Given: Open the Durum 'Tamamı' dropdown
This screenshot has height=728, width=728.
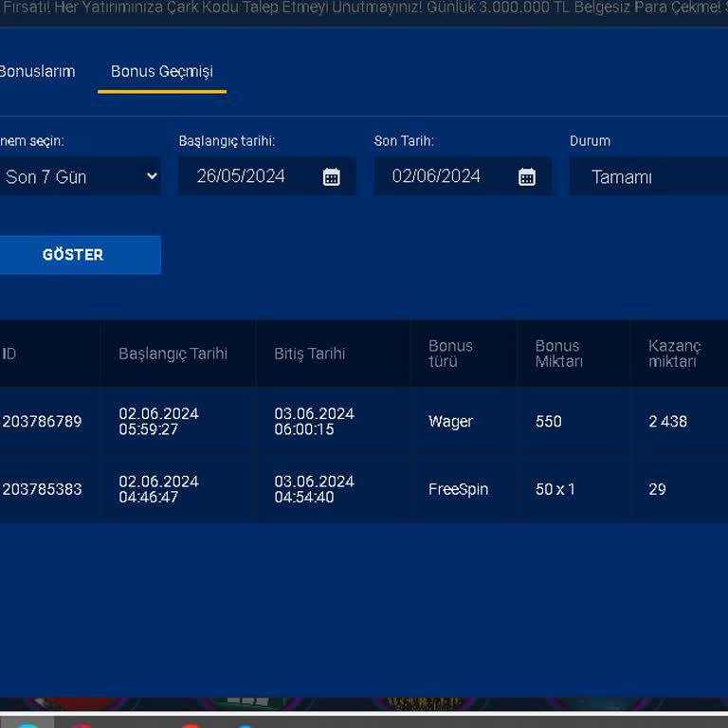Looking at the screenshot, I should tap(648, 177).
